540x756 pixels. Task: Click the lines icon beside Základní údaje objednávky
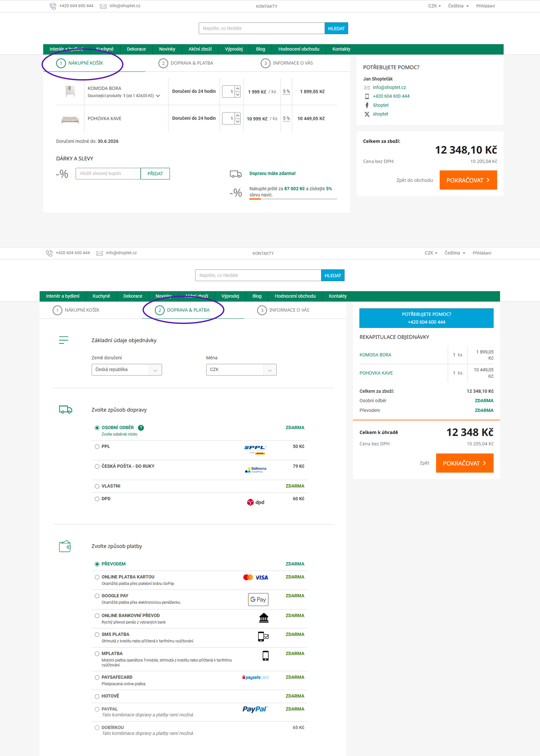pyautogui.click(x=64, y=340)
